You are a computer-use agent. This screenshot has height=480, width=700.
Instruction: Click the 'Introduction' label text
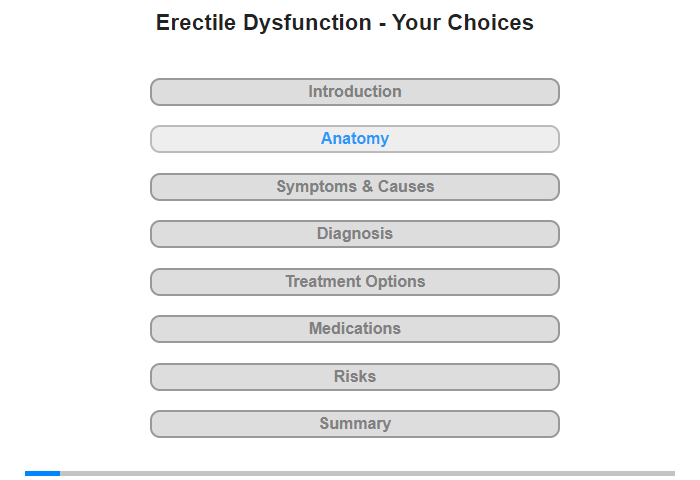coord(355,92)
